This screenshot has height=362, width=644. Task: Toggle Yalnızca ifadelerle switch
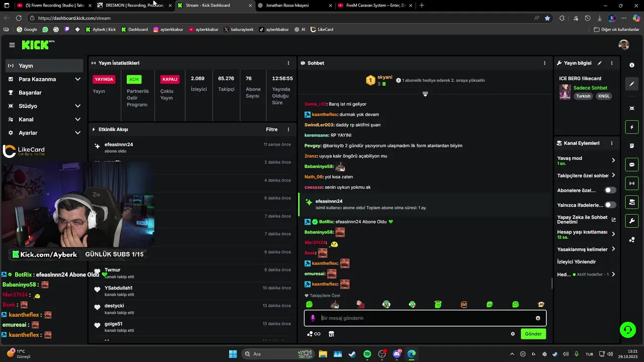610,205
